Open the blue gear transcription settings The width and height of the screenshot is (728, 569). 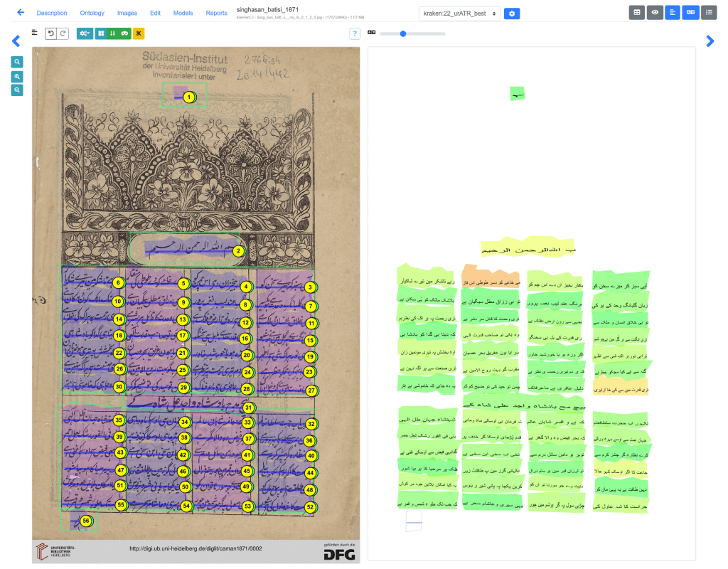512,14
